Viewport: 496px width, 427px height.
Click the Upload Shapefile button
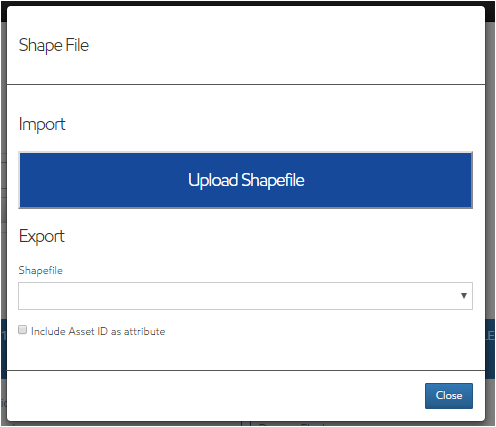[245, 180]
